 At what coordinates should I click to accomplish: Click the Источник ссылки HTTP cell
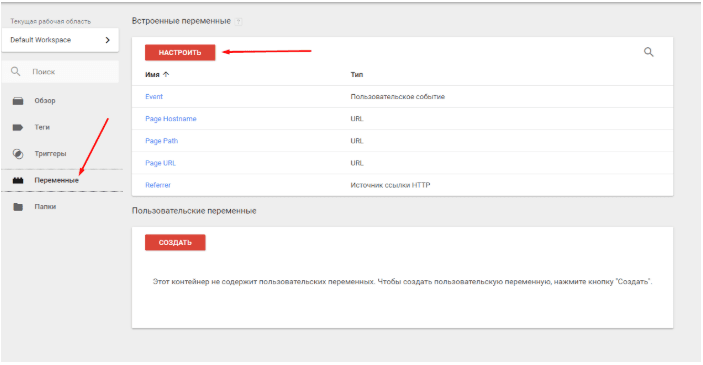point(390,185)
